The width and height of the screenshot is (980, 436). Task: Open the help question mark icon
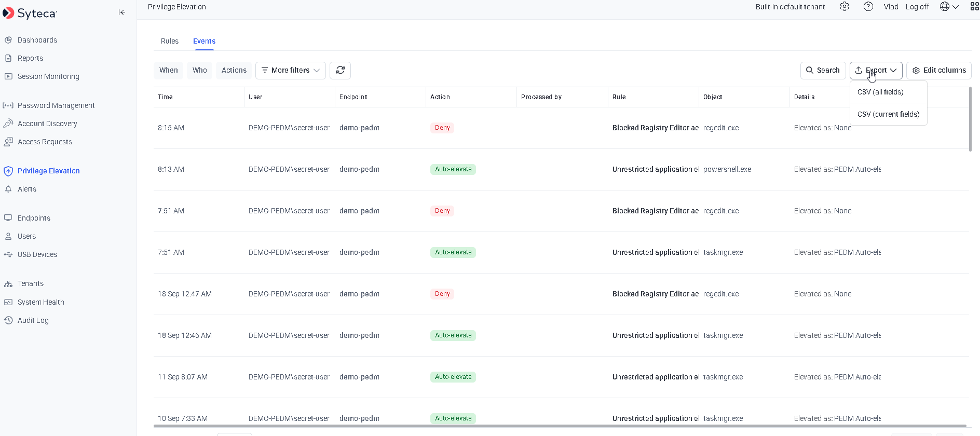pyautogui.click(x=868, y=7)
